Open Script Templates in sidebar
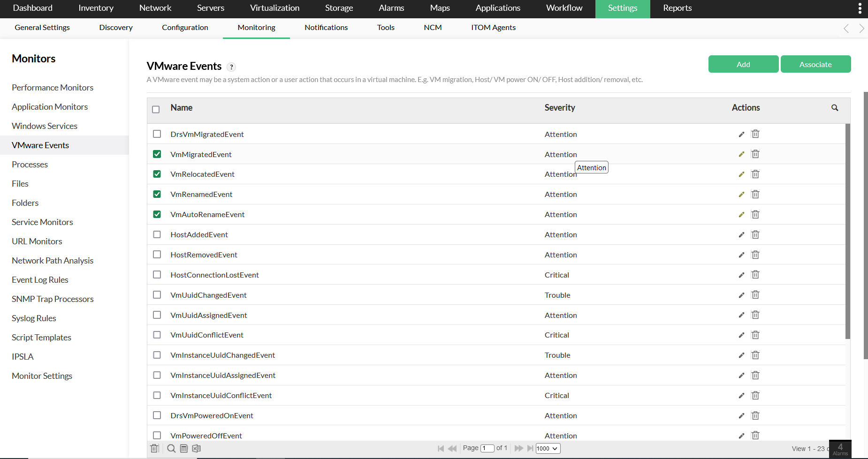 click(x=42, y=338)
